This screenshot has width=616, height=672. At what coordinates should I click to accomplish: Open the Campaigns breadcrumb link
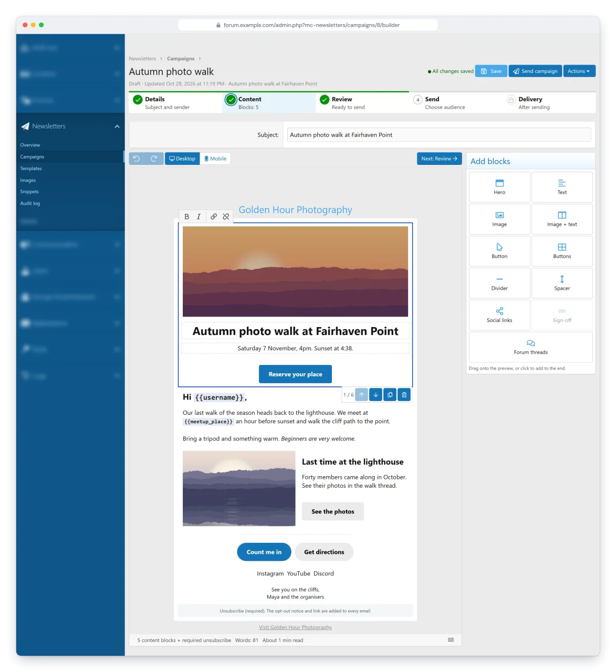point(181,59)
